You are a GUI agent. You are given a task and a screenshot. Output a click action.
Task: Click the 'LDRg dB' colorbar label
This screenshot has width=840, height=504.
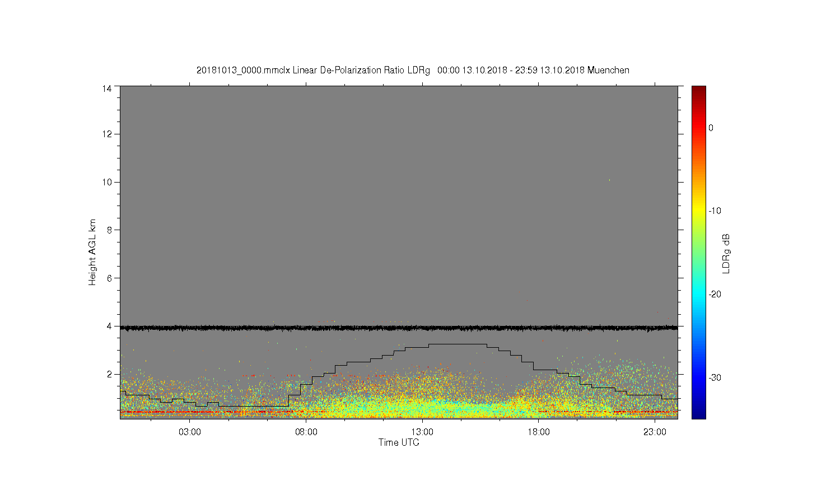726,253
